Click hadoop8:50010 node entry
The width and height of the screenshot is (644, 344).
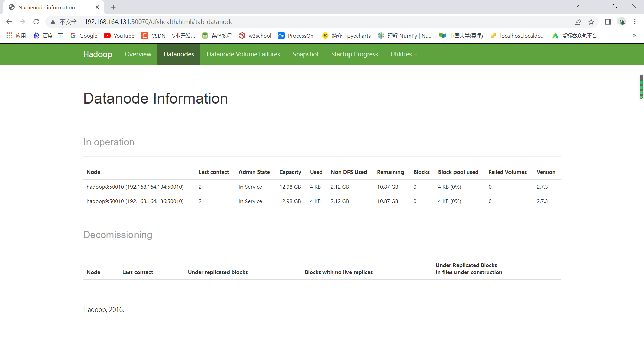click(x=135, y=187)
